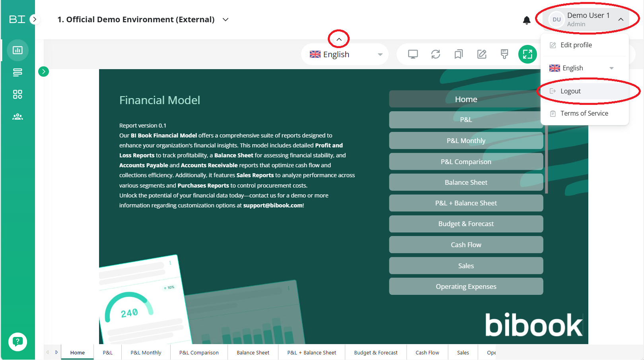Switch to the Home bottom tab

pyautogui.click(x=78, y=352)
